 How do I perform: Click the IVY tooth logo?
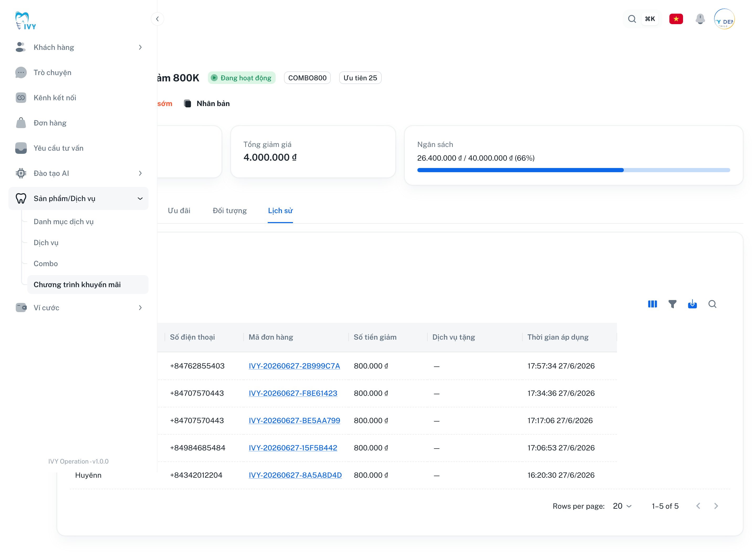(25, 20)
